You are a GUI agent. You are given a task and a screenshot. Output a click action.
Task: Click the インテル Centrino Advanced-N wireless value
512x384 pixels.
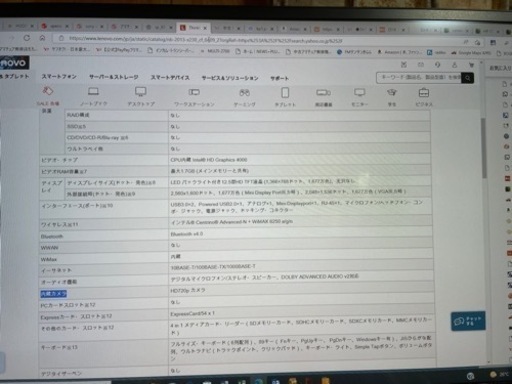point(232,222)
